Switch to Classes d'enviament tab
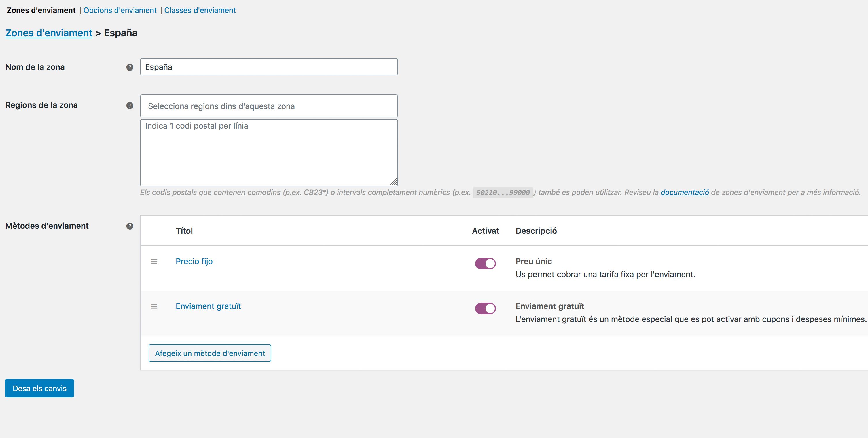The width and height of the screenshot is (868, 438). click(200, 10)
